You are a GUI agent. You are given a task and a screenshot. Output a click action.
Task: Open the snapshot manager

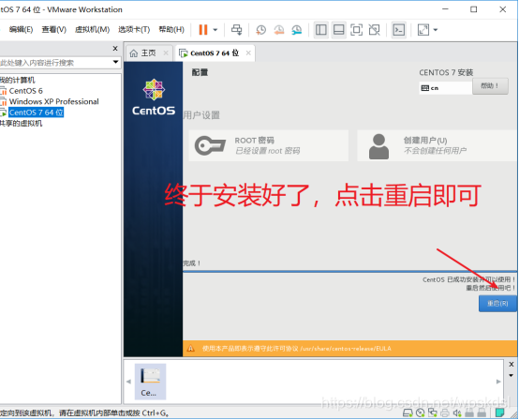tap(297, 30)
